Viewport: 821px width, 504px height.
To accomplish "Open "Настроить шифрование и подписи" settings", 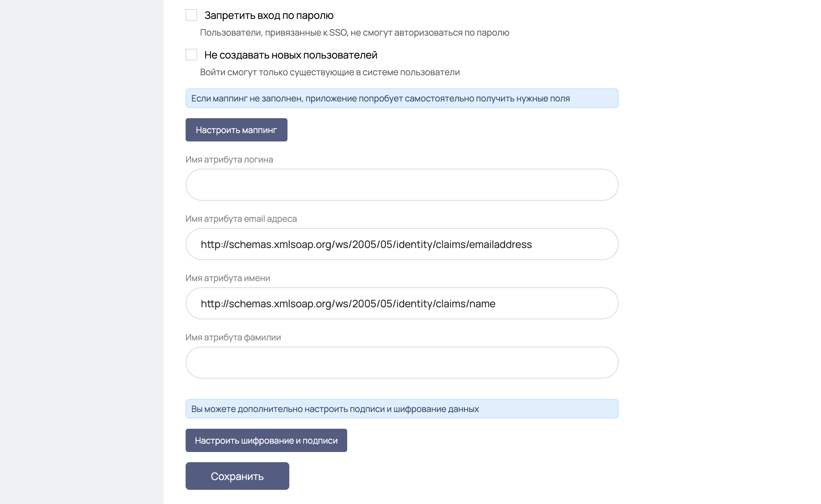I will coord(266,440).
